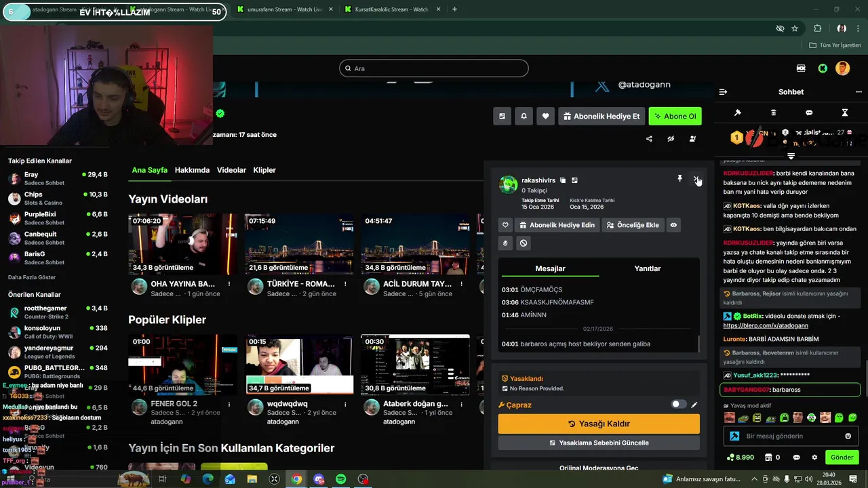Click the Önceliğe Ekle button

coord(632,225)
